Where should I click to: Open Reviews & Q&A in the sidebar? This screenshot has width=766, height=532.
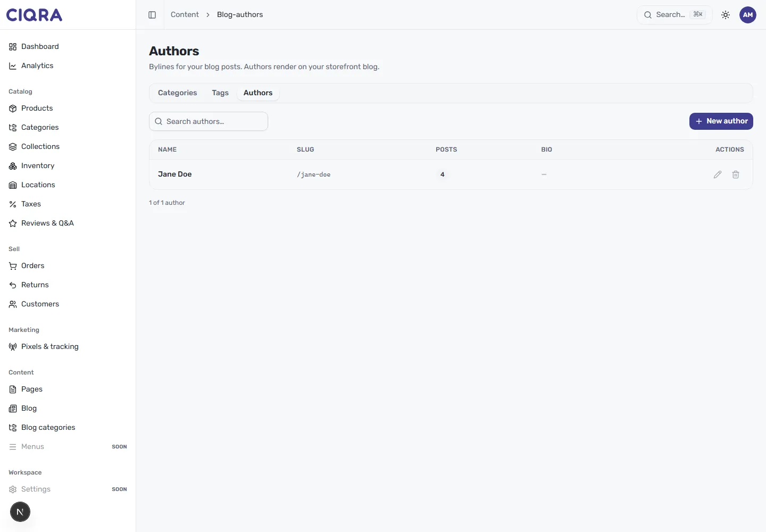(x=68, y=223)
